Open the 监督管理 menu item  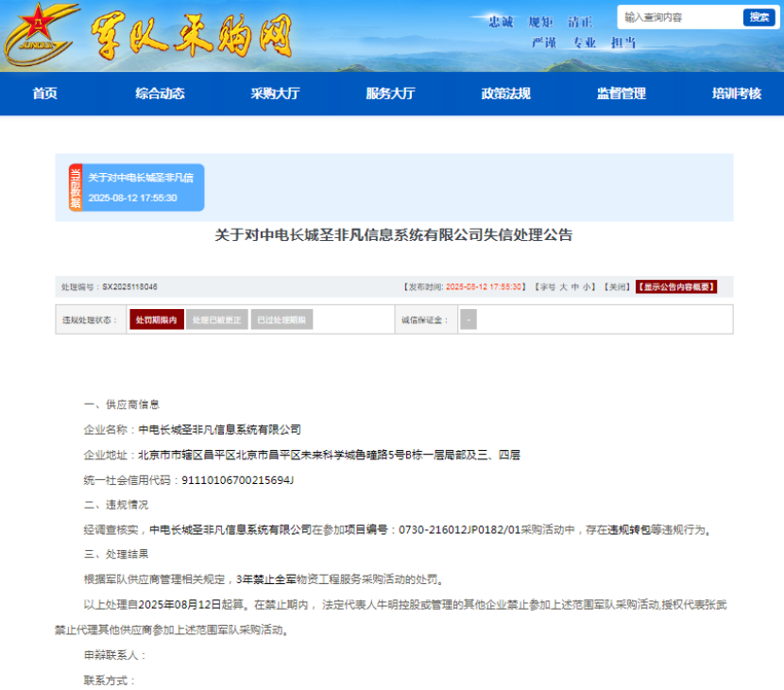622,94
